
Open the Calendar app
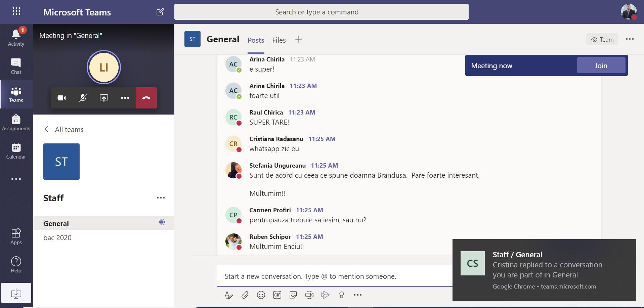pyautogui.click(x=16, y=151)
